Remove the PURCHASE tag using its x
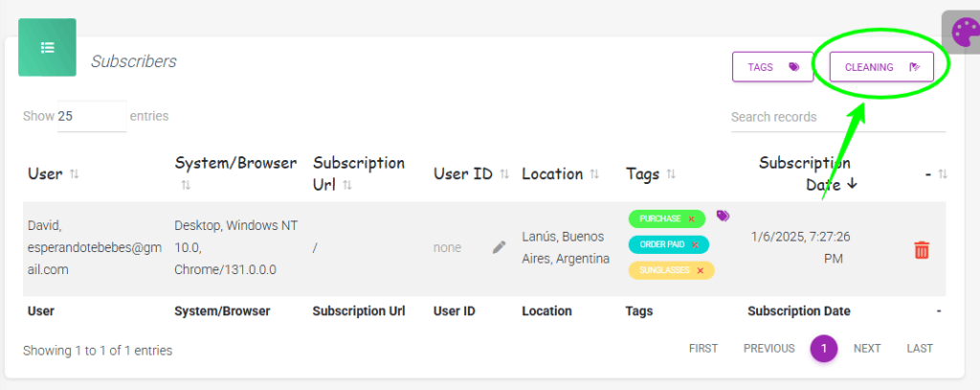This screenshot has width=980, height=390. tap(691, 219)
